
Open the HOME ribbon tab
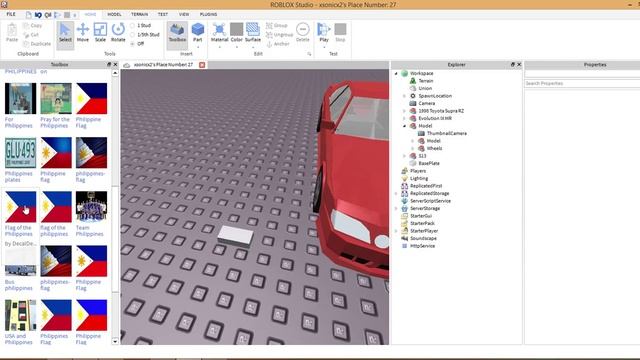[x=90, y=14]
